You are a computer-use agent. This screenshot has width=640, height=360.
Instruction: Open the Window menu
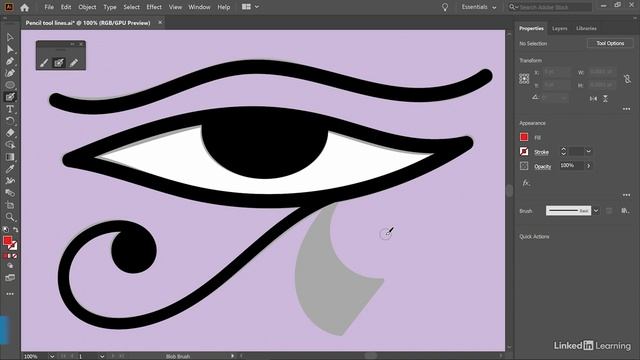tap(199, 7)
